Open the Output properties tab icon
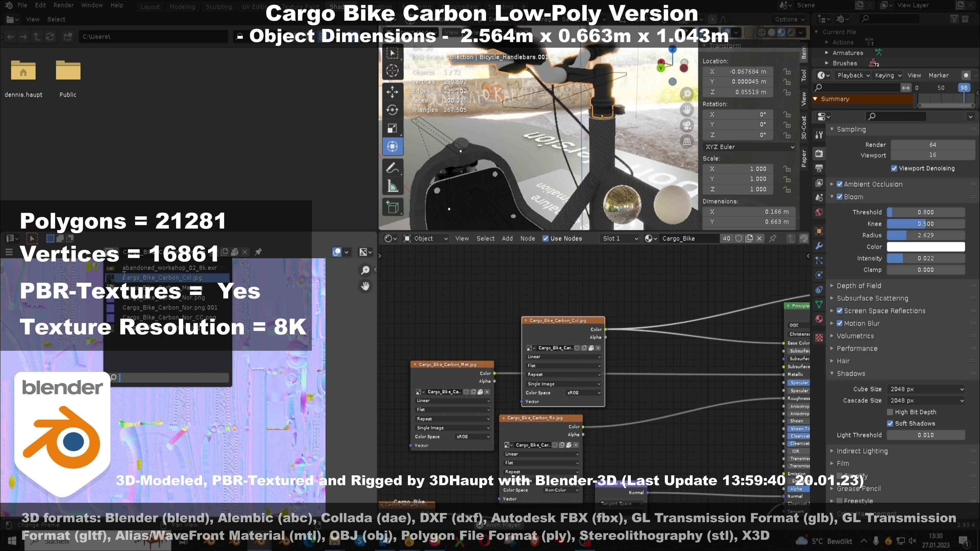Viewport: 980px width, 551px height. tap(819, 168)
